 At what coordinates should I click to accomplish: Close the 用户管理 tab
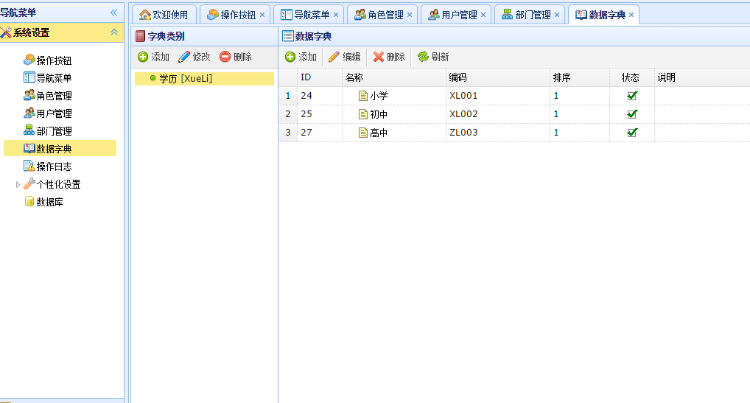[483, 15]
